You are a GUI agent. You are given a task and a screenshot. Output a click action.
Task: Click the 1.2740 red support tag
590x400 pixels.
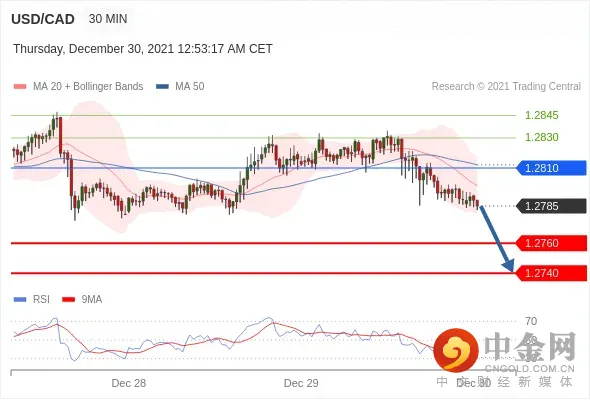551,273
